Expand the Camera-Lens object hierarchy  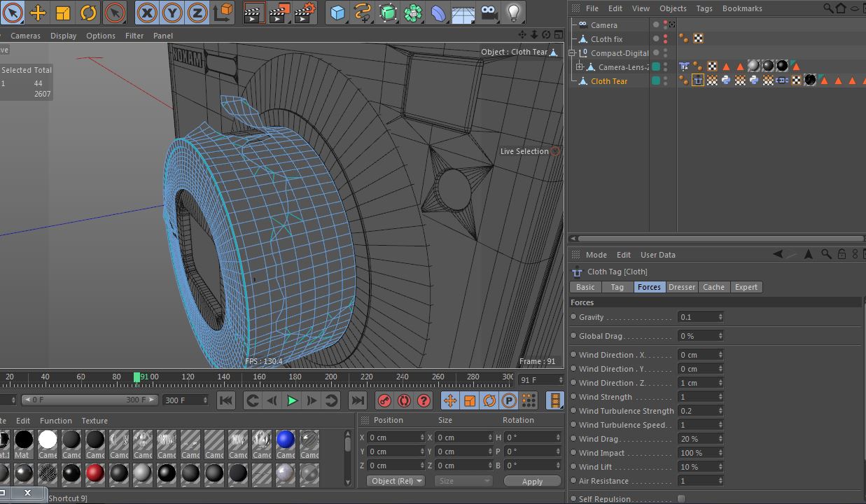click(x=580, y=67)
